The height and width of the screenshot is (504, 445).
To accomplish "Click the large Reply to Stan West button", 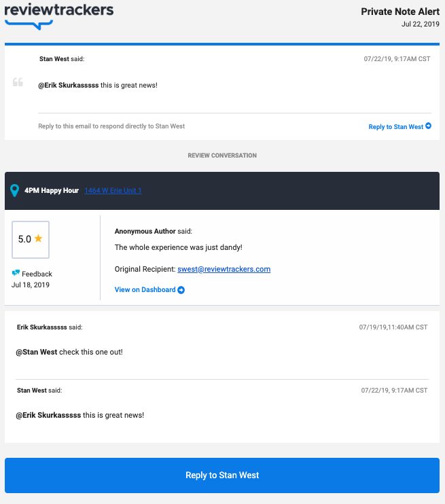I will (222, 475).
